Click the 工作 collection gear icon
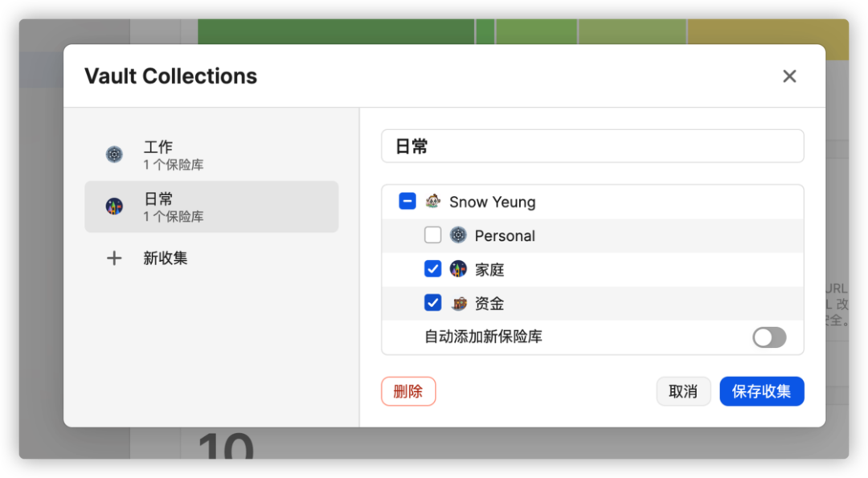Viewport: 868px width, 478px height. [x=114, y=155]
